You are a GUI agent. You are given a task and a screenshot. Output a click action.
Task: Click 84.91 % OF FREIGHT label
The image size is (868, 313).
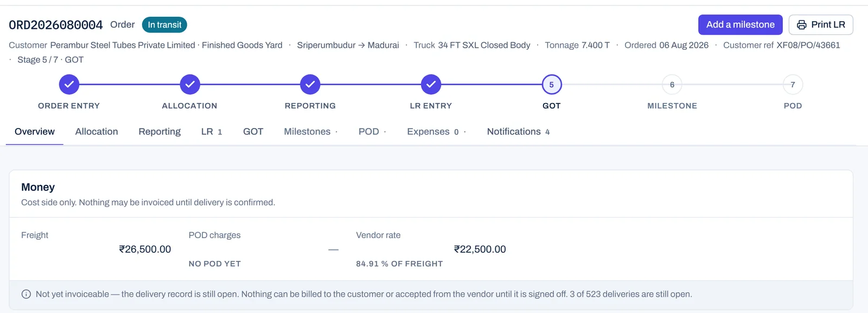point(399,264)
